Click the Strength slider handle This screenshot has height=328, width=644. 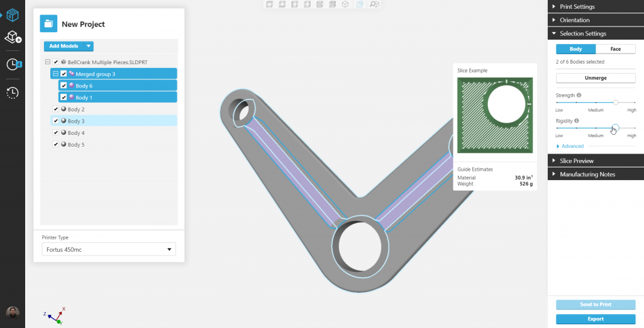pos(615,102)
